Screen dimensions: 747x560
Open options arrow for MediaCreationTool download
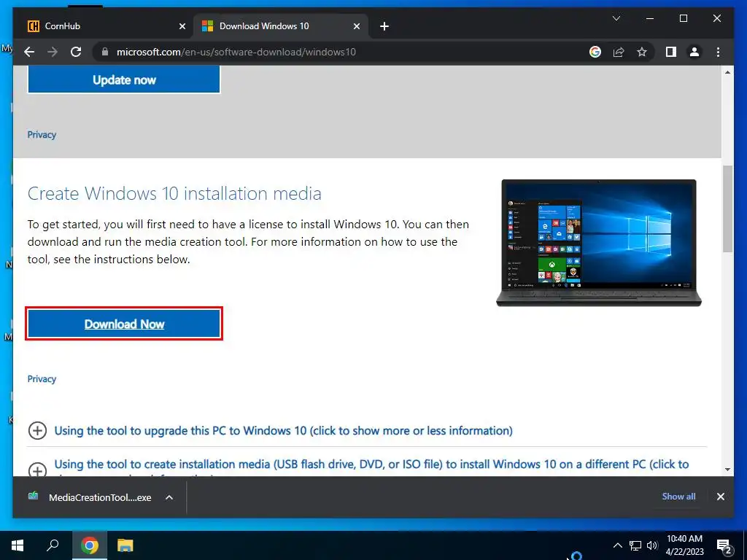pyautogui.click(x=169, y=497)
